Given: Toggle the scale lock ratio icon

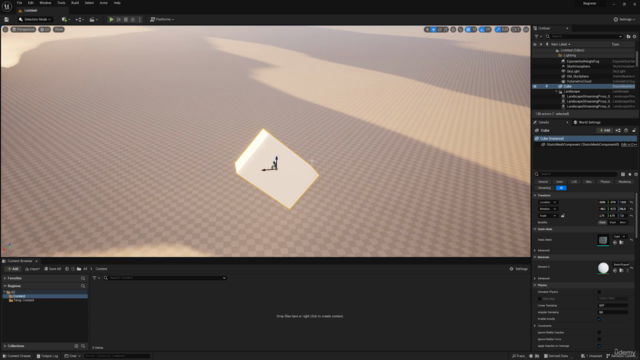Looking at the screenshot, I should pyautogui.click(x=562, y=216).
